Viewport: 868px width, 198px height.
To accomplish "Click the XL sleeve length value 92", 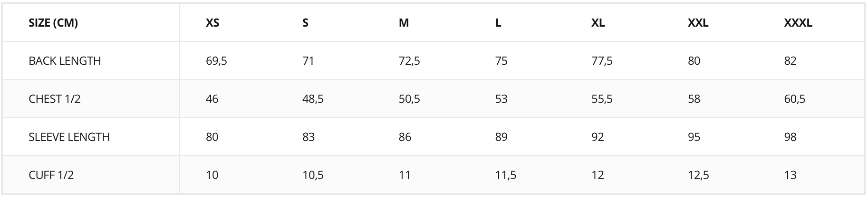I will coord(598,137).
